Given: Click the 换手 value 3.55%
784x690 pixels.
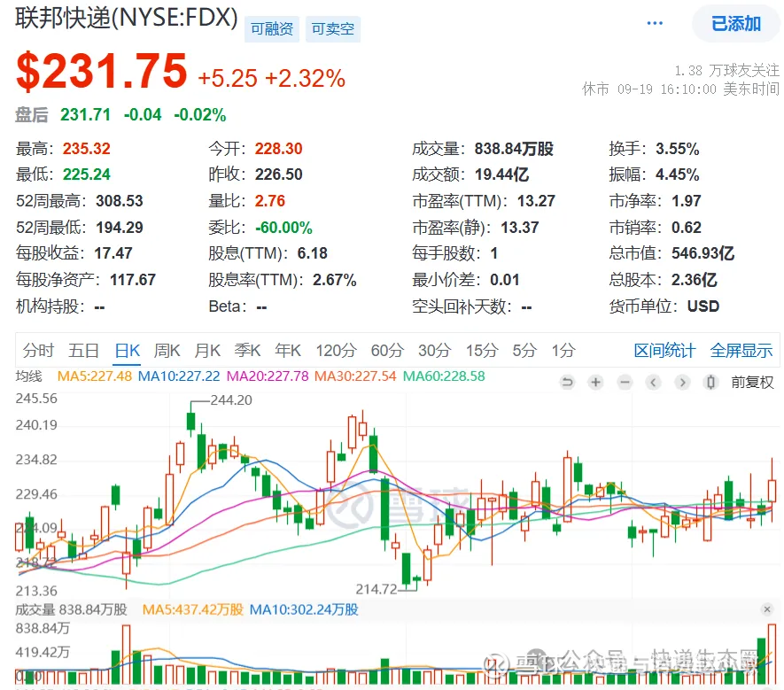Looking at the screenshot, I should [678, 149].
